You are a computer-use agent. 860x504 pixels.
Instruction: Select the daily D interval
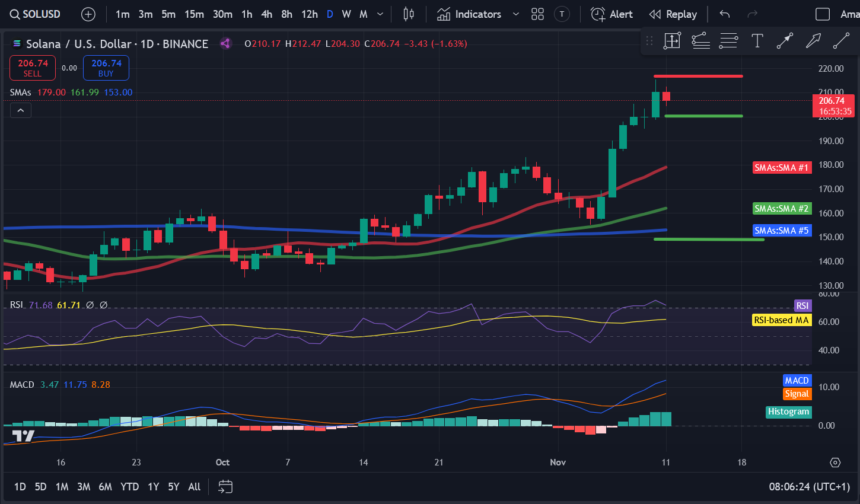tap(330, 14)
